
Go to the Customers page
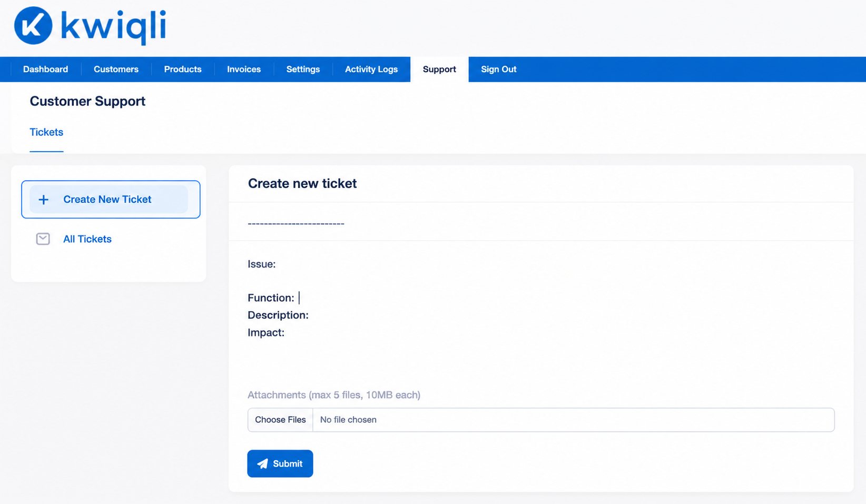(x=116, y=69)
